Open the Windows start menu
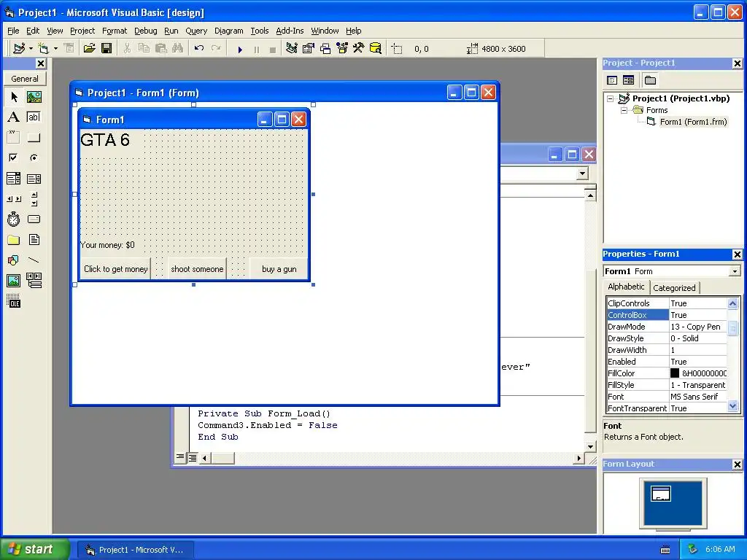Viewport: 747px width, 560px height. coord(34,549)
